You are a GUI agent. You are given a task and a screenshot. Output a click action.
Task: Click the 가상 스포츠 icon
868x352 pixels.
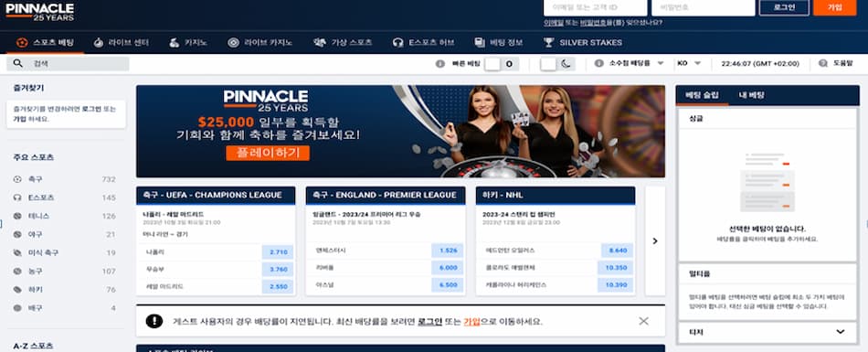tap(320, 43)
